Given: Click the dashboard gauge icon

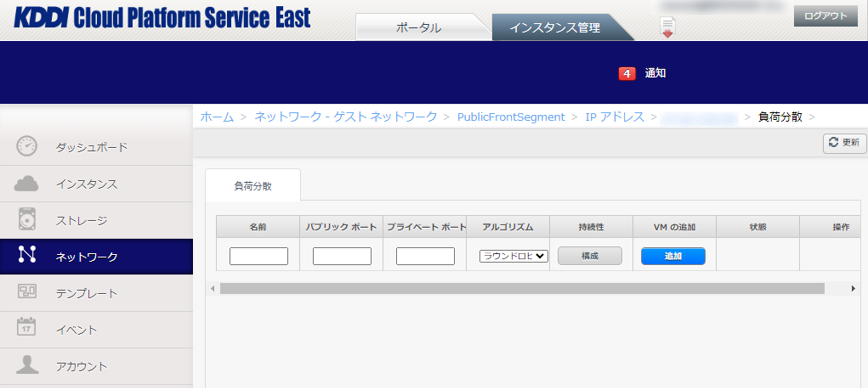Looking at the screenshot, I should point(27,146).
